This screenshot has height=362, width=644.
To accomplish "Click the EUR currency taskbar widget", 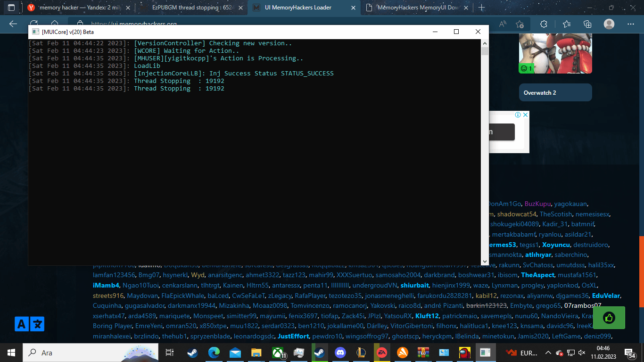I will point(522,353).
